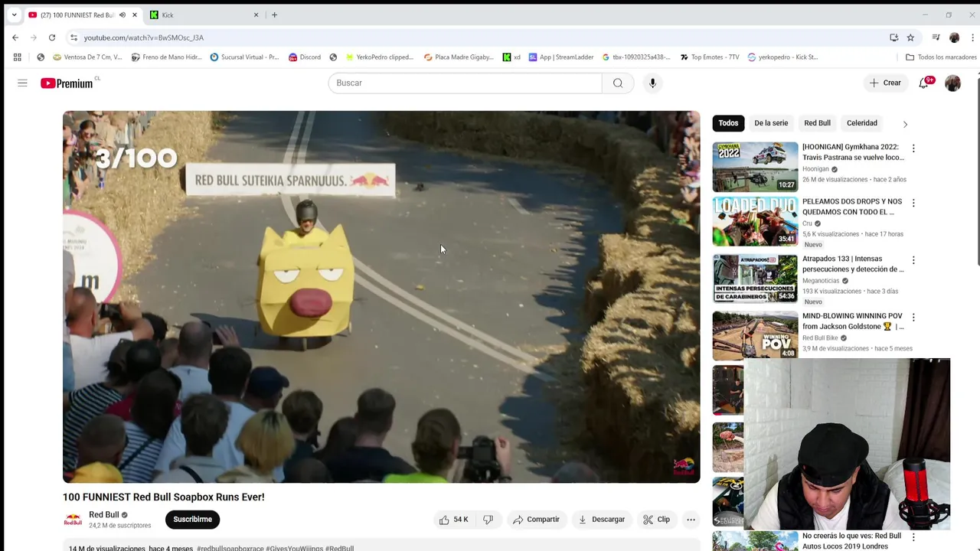The image size is (980, 551).
Task: Click the Descargar button
Action: click(x=601, y=520)
